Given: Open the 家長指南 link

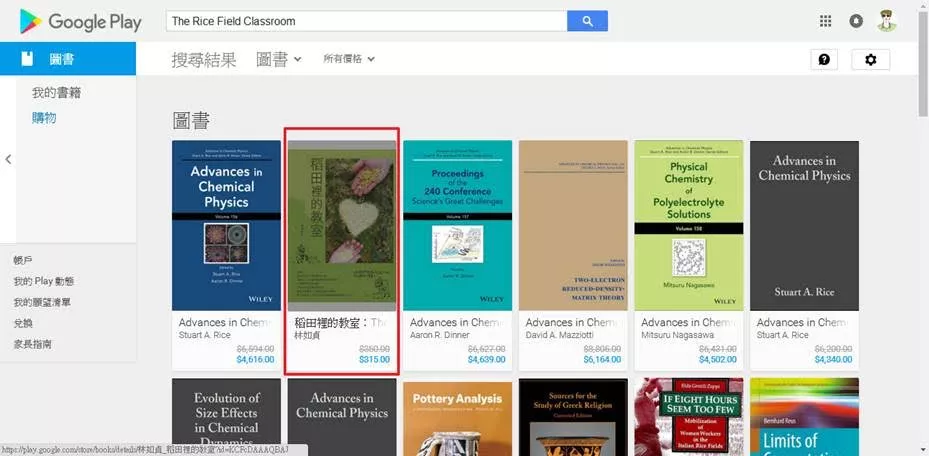Looking at the screenshot, I should 33,344.
